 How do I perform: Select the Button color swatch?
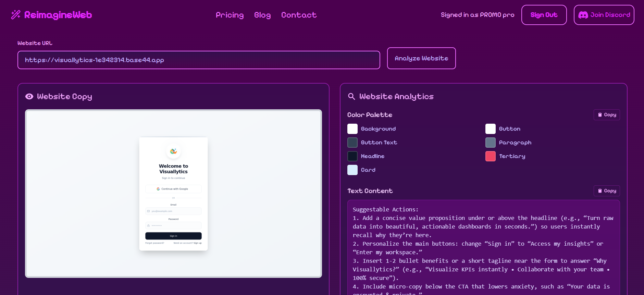click(x=491, y=129)
